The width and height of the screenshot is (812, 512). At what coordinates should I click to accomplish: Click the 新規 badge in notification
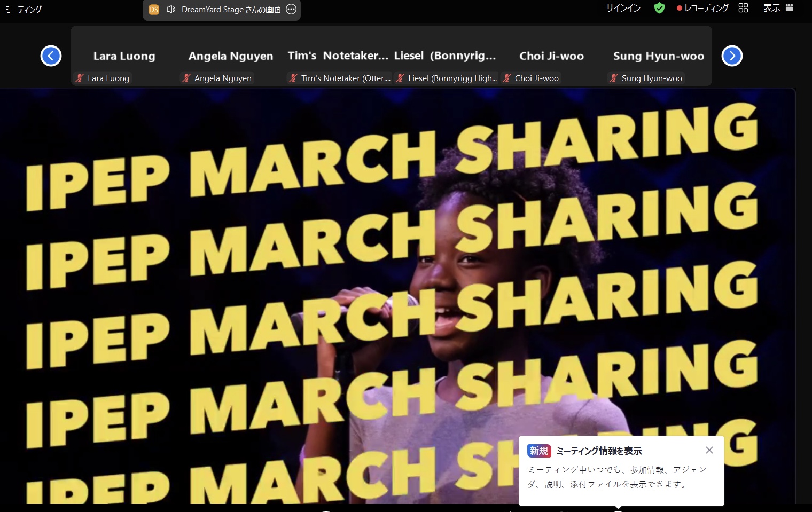(x=538, y=451)
